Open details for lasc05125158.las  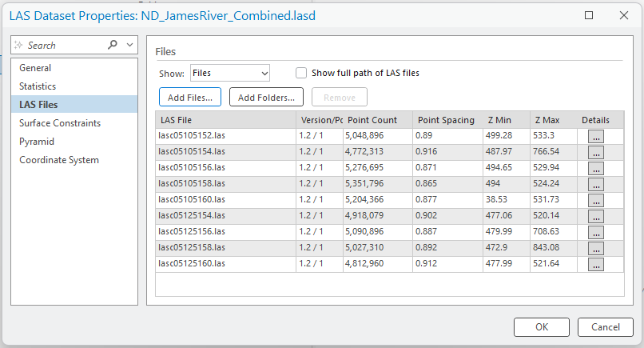pyautogui.click(x=595, y=249)
